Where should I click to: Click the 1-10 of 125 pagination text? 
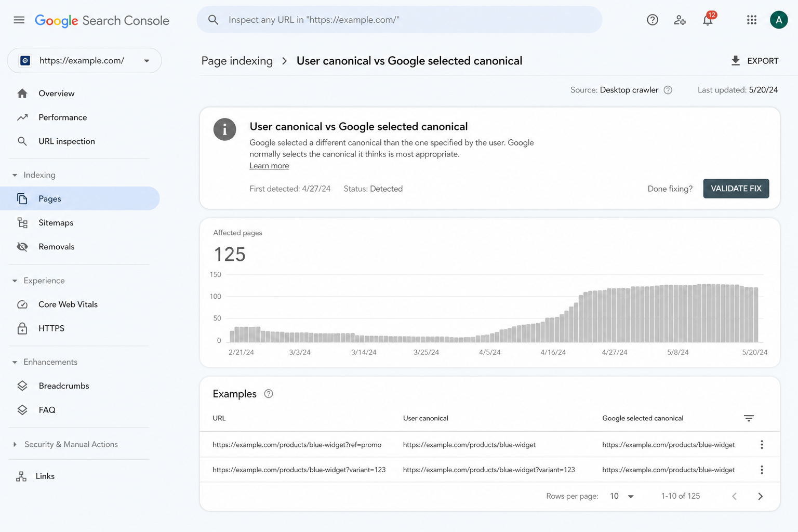681,496
